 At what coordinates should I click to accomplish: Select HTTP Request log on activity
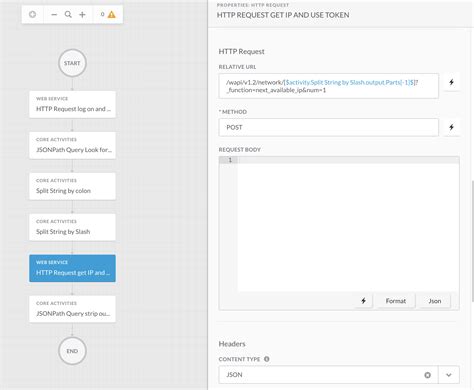click(72, 104)
